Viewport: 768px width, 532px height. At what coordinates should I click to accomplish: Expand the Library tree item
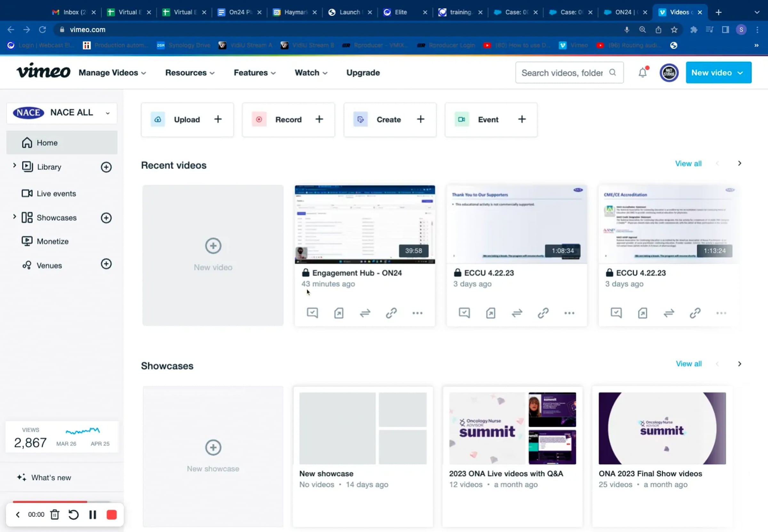pos(14,165)
